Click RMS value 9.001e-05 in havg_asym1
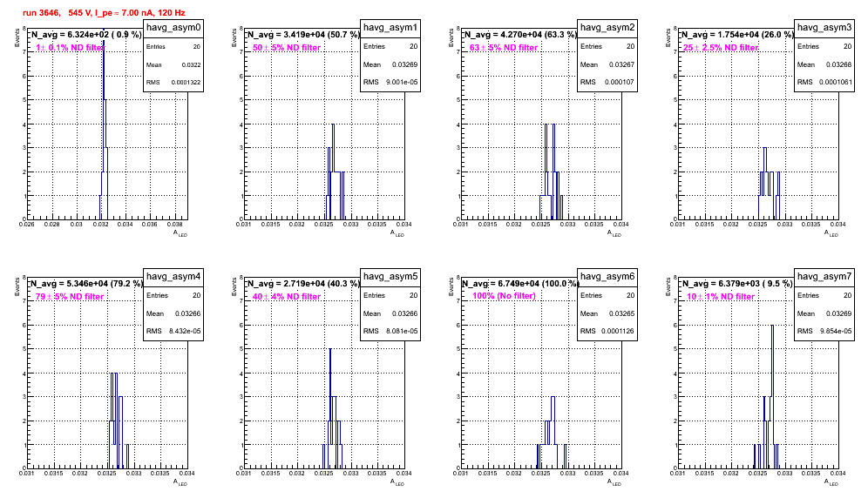 tap(402, 83)
